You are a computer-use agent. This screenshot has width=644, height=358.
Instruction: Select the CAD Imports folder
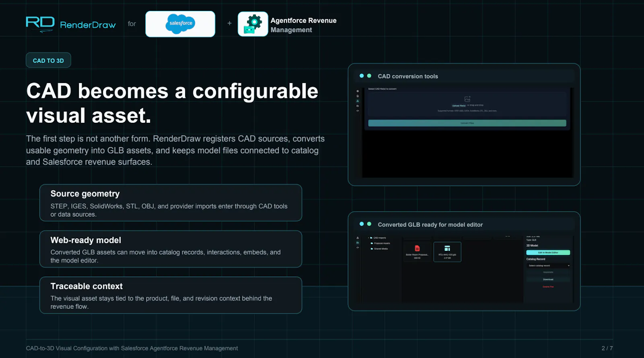(x=378, y=238)
